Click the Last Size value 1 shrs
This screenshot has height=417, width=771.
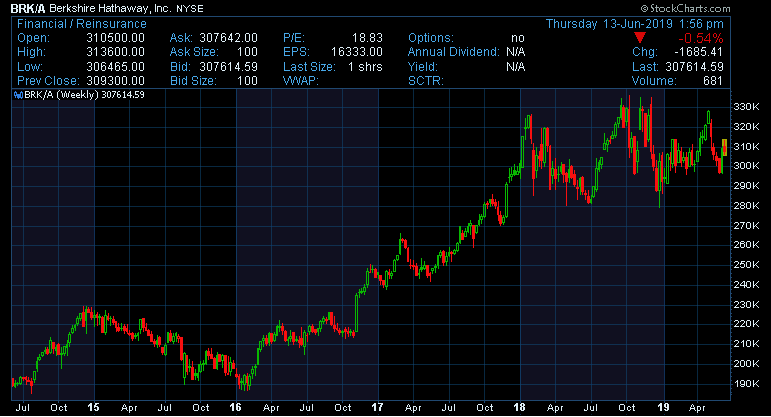365,66
